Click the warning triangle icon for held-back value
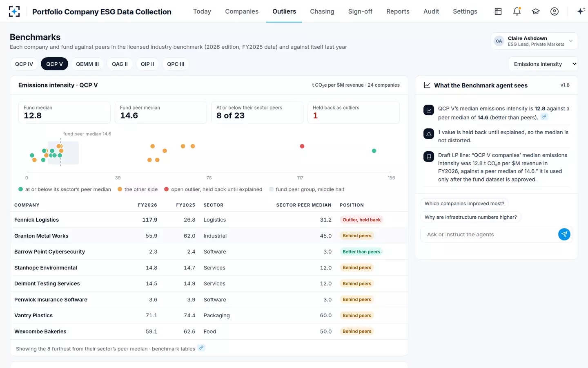 click(429, 134)
